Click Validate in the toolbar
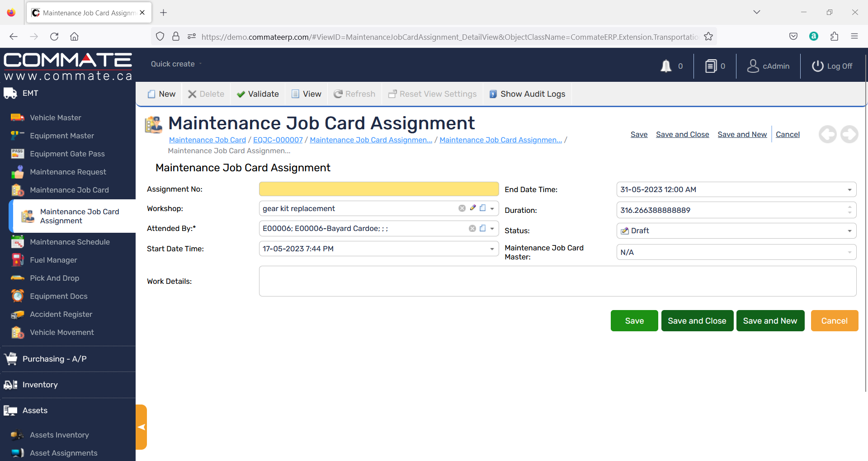 pyautogui.click(x=258, y=94)
